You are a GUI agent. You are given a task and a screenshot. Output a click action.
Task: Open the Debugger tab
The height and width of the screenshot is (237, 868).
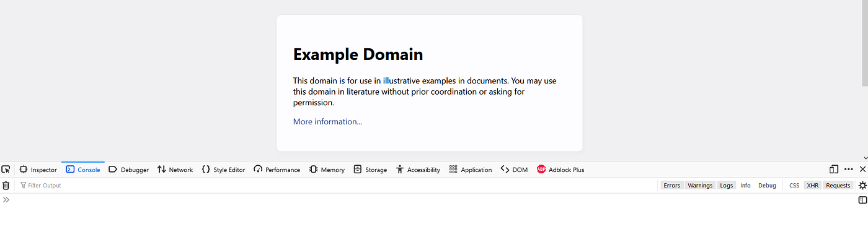[129, 170]
